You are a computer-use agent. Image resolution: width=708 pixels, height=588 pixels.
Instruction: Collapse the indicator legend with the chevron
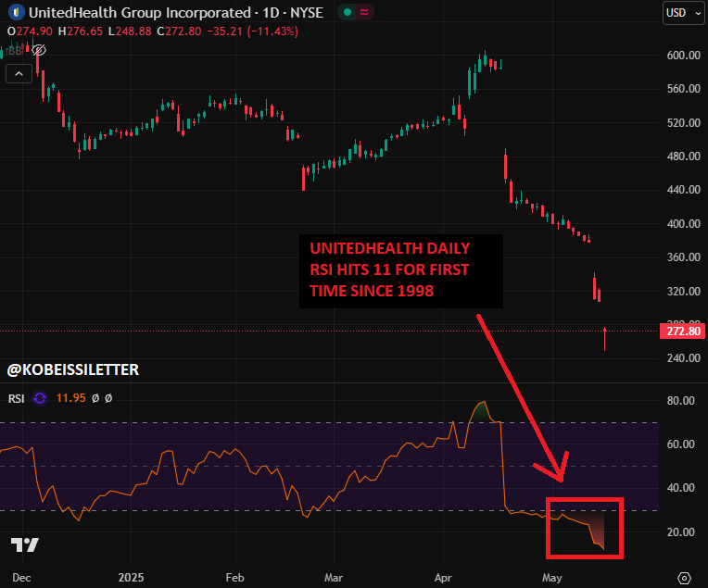click(19, 73)
